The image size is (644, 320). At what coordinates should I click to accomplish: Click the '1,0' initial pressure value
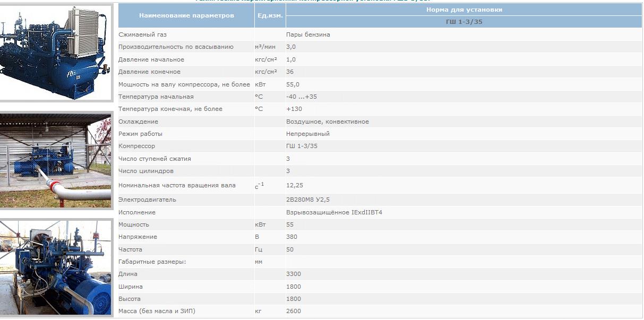(x=291, y=59)
